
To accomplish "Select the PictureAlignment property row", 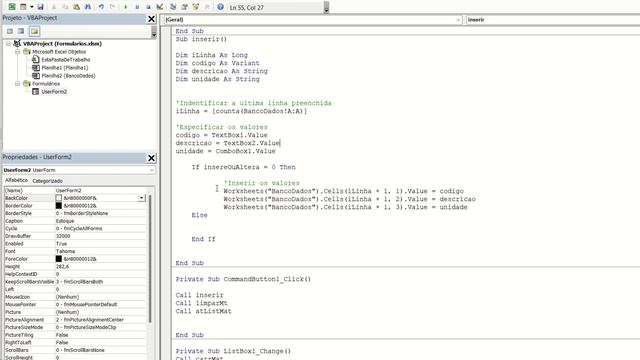I will click(x=75, y=320).
